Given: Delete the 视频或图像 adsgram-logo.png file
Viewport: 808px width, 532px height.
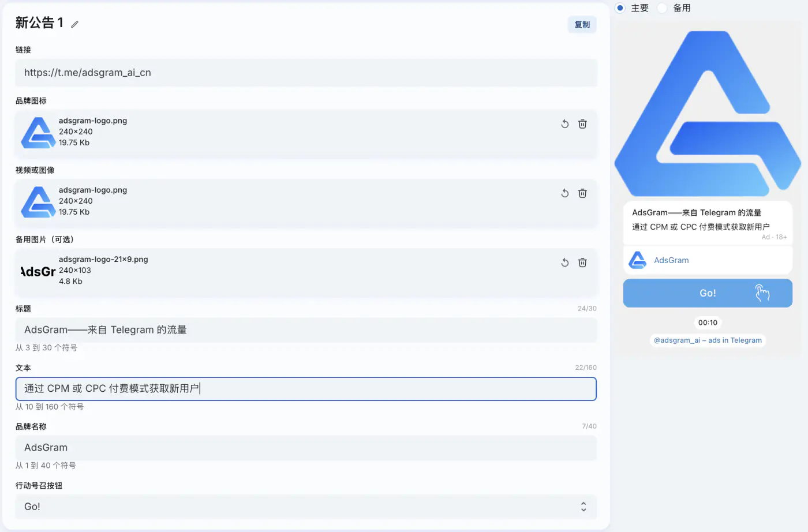Looking at the screenshot, I should [582, 193].
